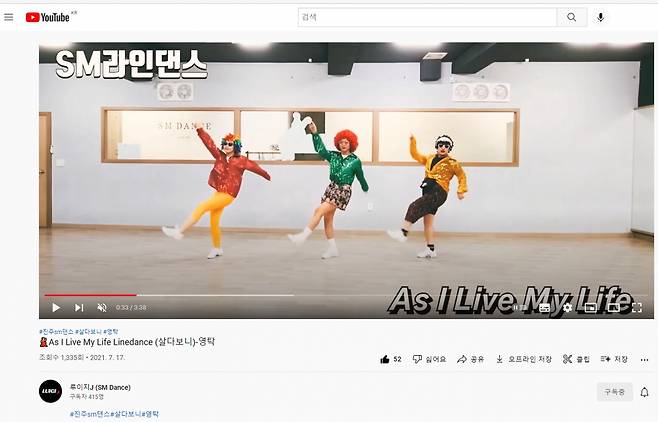The image size is (658, 422).
Task: Enter fullscreen mode
Action: click(636, 307)
